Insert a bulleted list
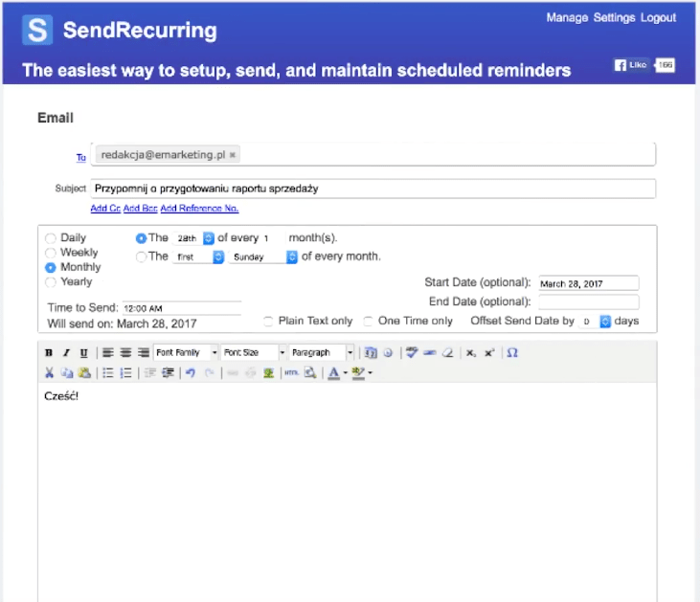Screen dimensions: 700x602 coord(108,372)
